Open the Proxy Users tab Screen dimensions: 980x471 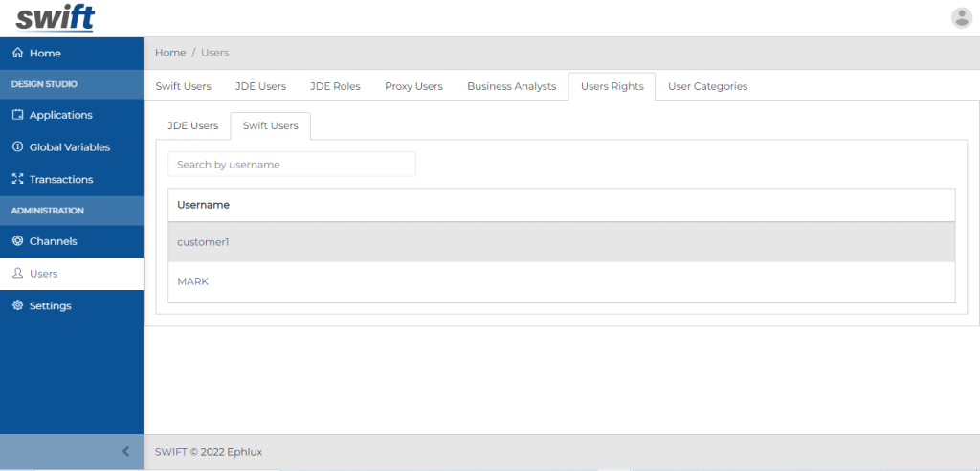(x=413, y=86)
